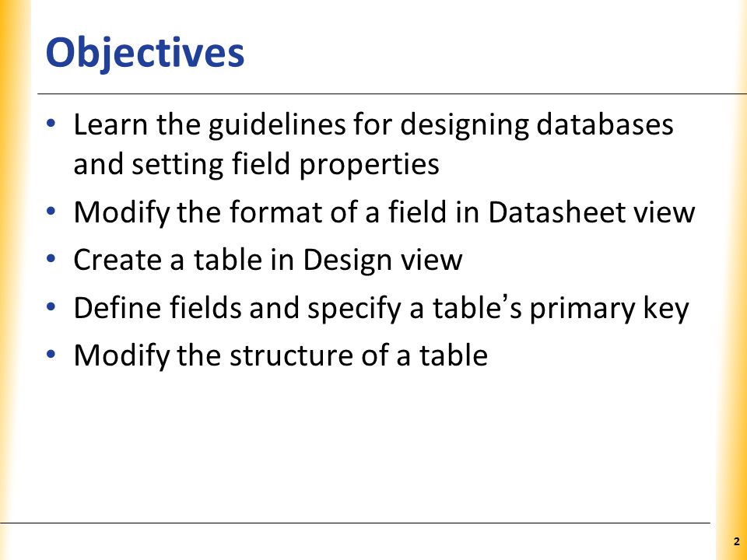Click the Objectives slide title
747x560 pixels.
(145, 54)
